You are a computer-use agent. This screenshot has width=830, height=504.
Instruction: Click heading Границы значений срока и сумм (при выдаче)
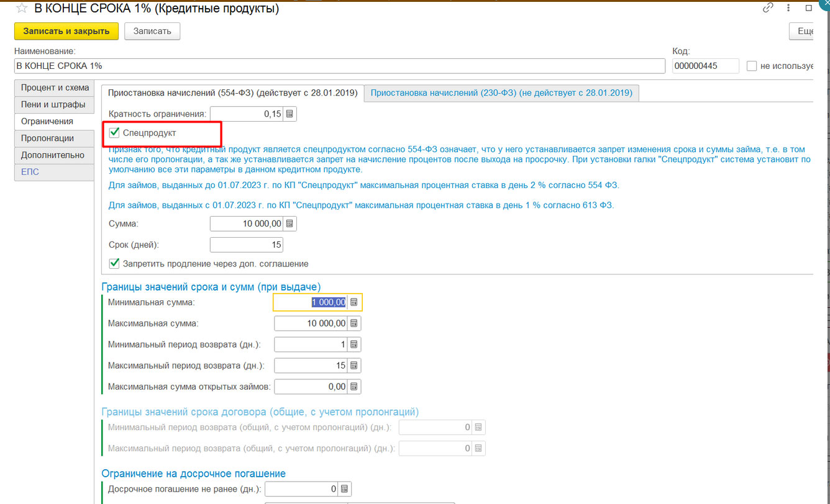click(x=211, y=287)
